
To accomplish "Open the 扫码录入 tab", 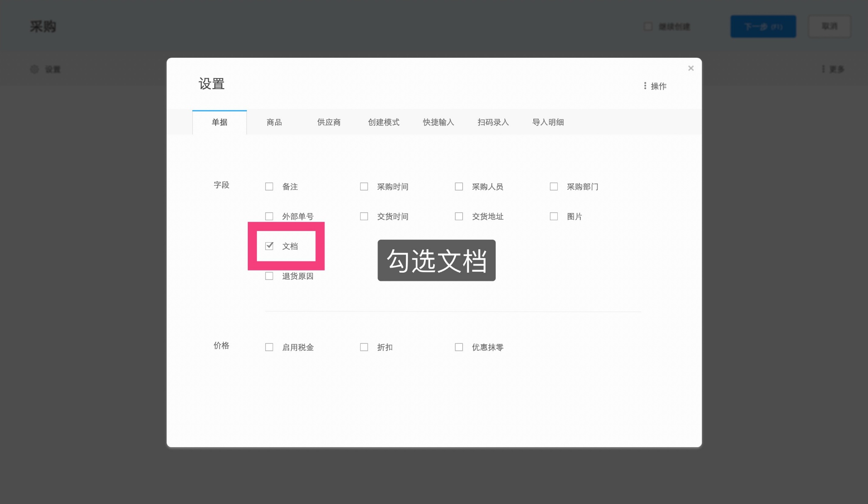I will (x=493, y=122).
